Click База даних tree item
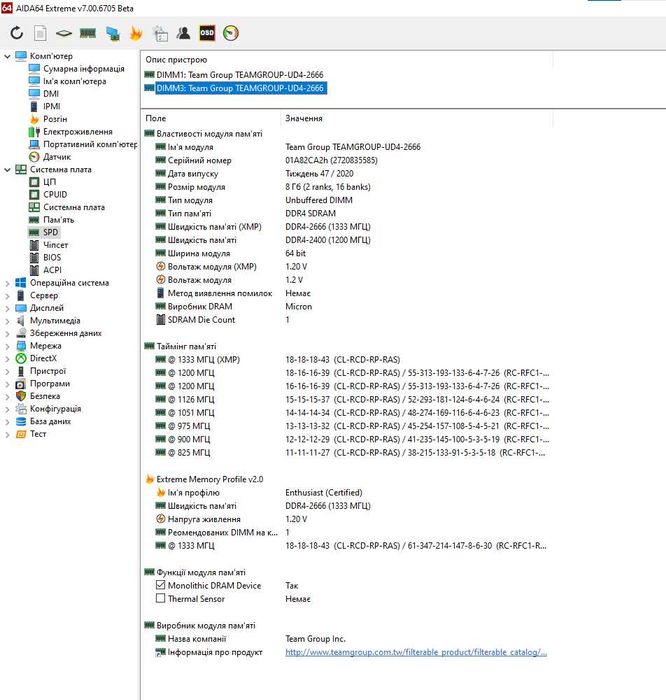 click(x=43, y=421)
